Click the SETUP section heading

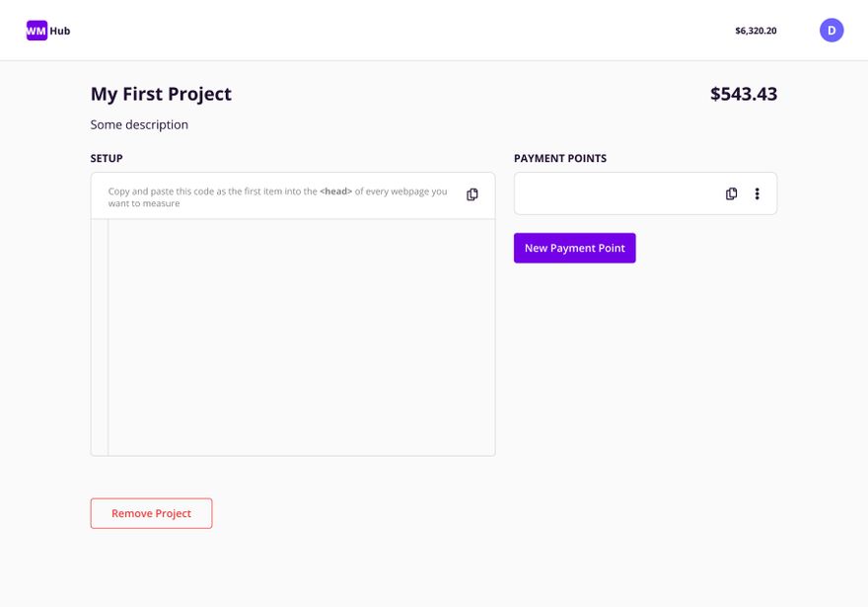[x=107, y=158]
